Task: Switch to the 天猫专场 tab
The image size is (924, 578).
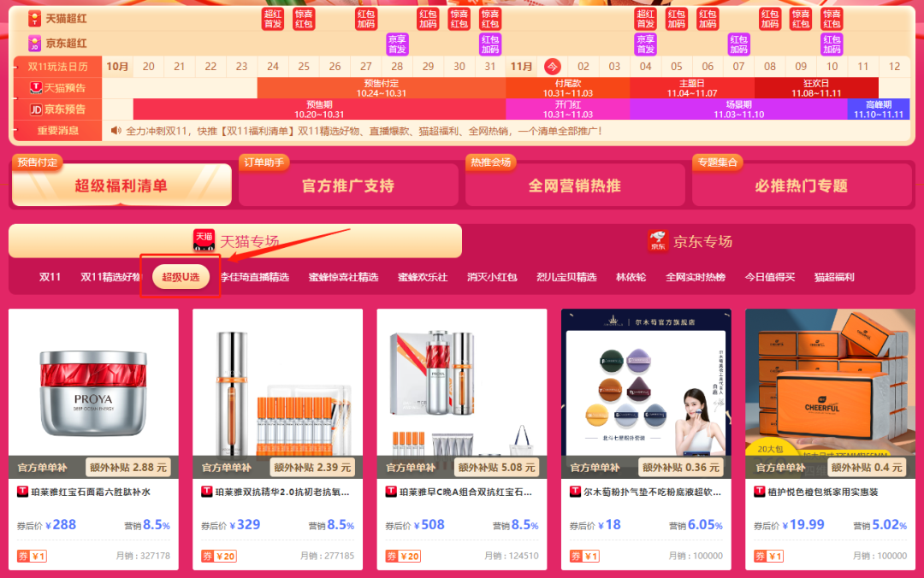Action: click(235, 241)
